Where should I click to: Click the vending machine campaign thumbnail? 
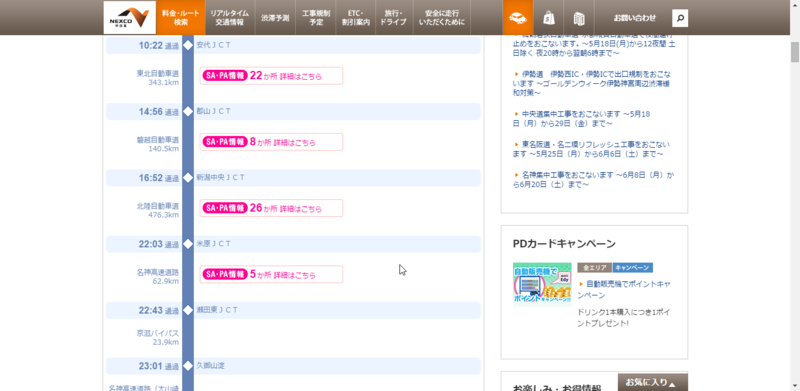(542, 284)
